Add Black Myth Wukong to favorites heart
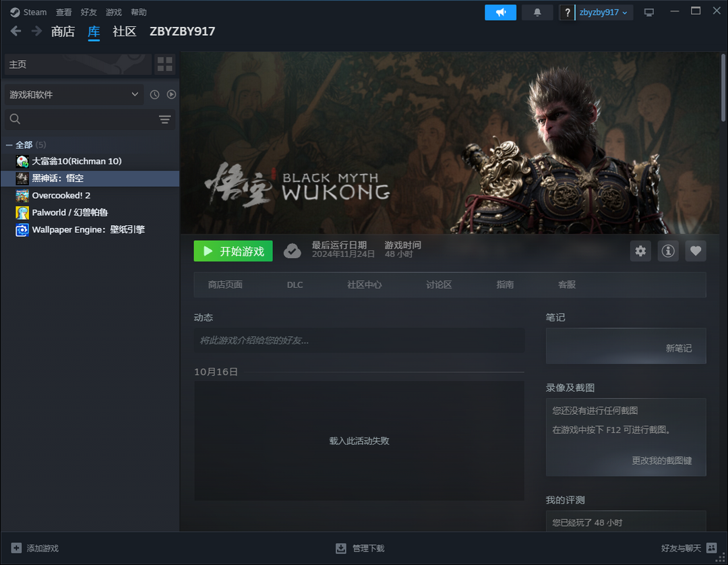The width and height of the screenshot is (728, 565). coord(696,251)
